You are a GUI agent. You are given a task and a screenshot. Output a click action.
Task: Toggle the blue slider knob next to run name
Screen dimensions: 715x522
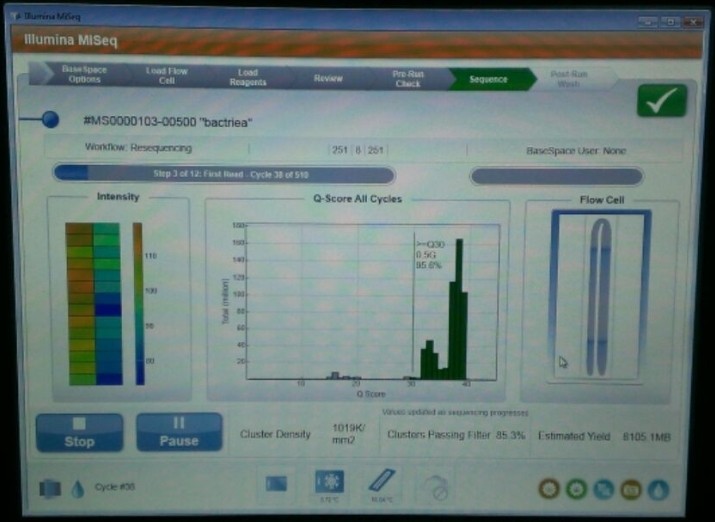49,121
